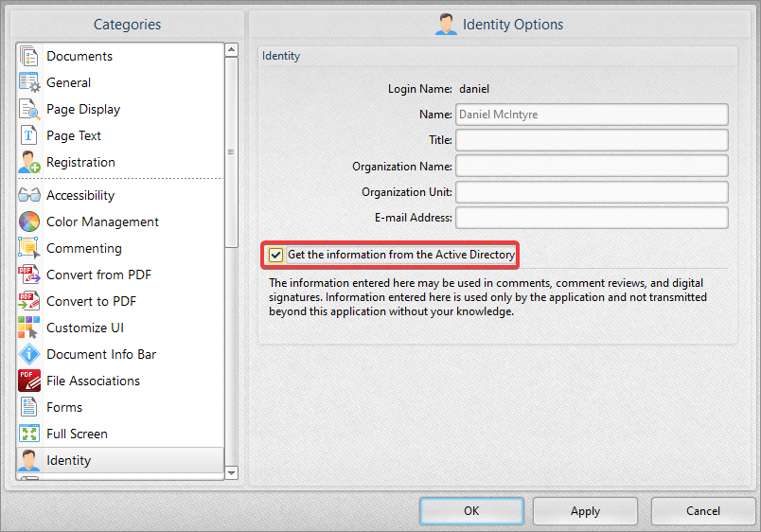Click the Page Text T icon
The width and height of the screenshot is (761, 532).
click(28, 135)
